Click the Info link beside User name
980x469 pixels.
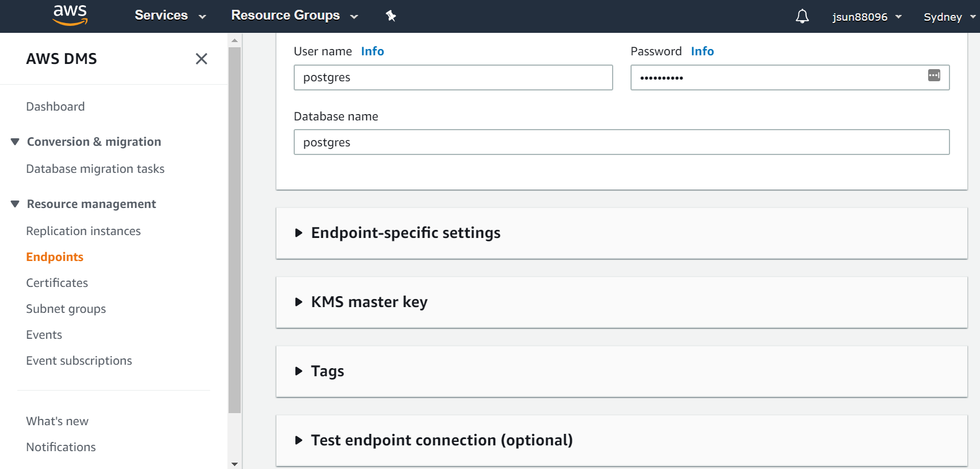coord(372,51)
